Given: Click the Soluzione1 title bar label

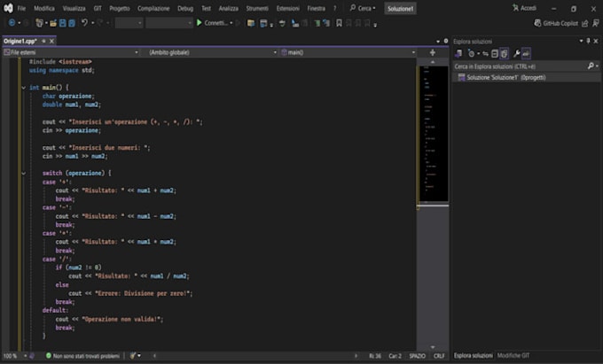Looking at the screenshot, I should tap(400, 9).
